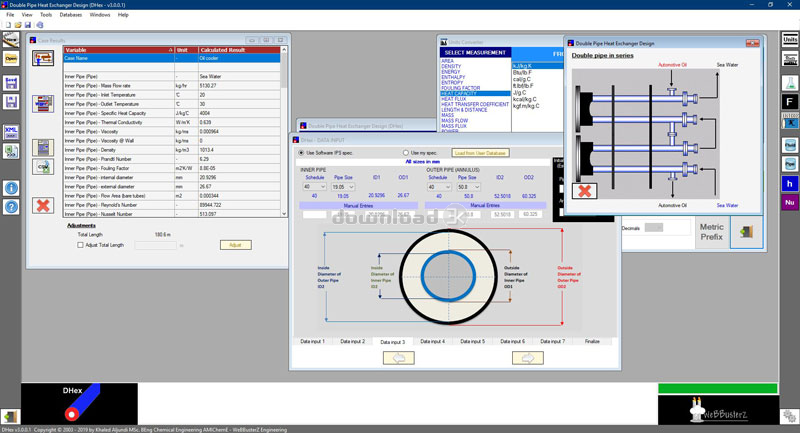Open the File menu

click(x=10, y=15)
